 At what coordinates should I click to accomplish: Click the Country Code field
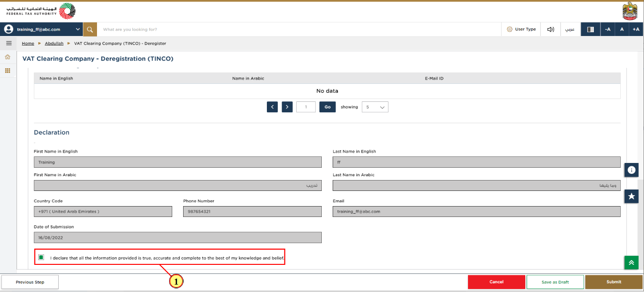[x=103, y=211]
